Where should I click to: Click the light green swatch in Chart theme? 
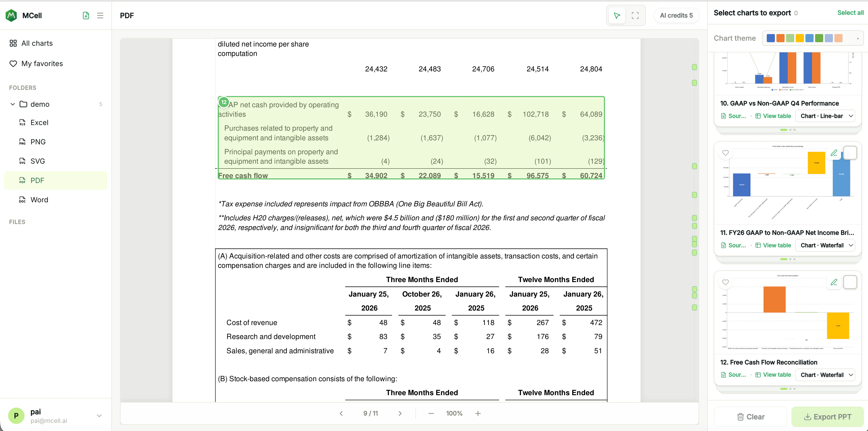coord(790,38)
